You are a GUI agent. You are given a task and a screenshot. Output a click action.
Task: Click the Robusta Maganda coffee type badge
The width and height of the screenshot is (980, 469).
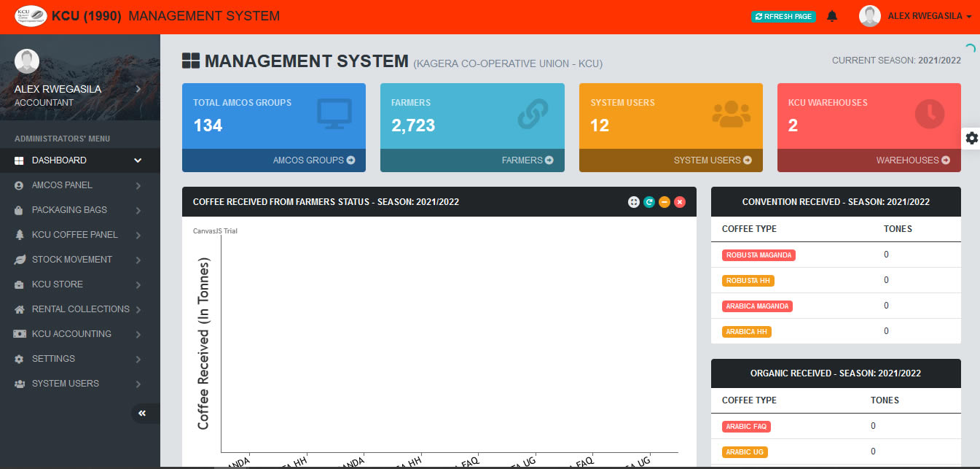pyautogui.click(x=758, y=255)
